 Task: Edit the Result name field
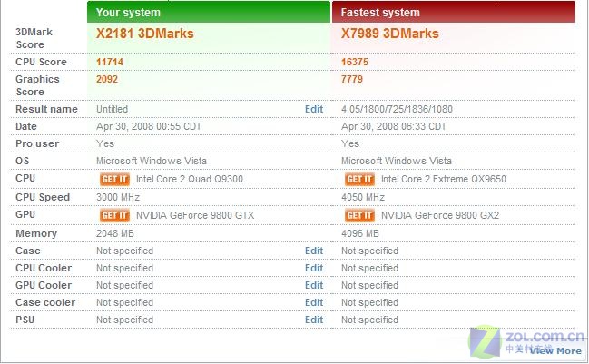click(314, 109)
